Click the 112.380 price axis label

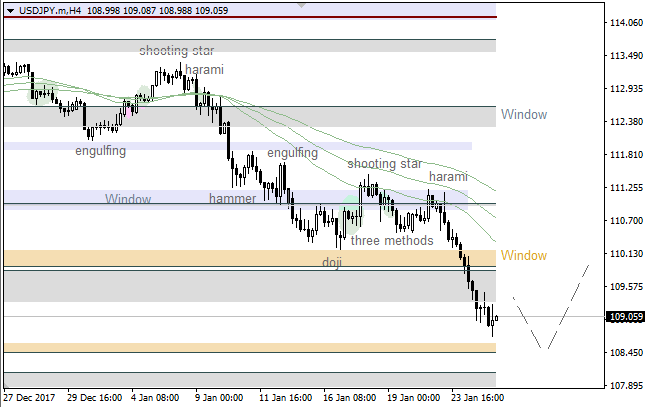pos(626,122)
